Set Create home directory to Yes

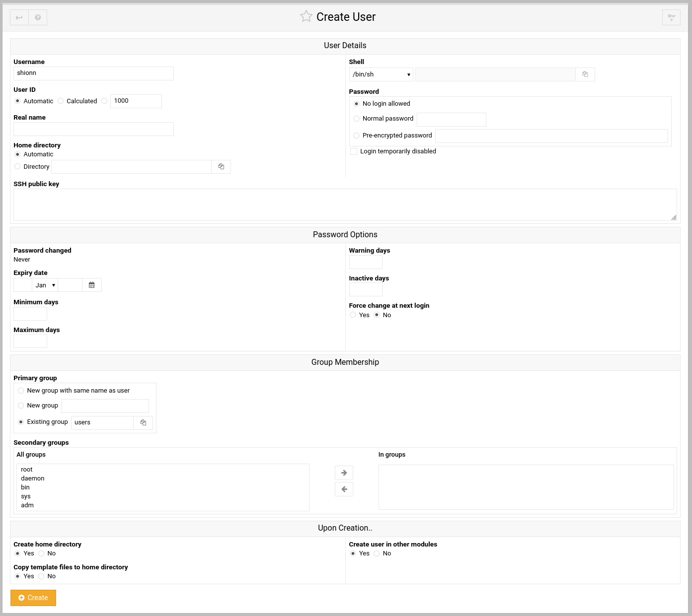pos(18,553)
